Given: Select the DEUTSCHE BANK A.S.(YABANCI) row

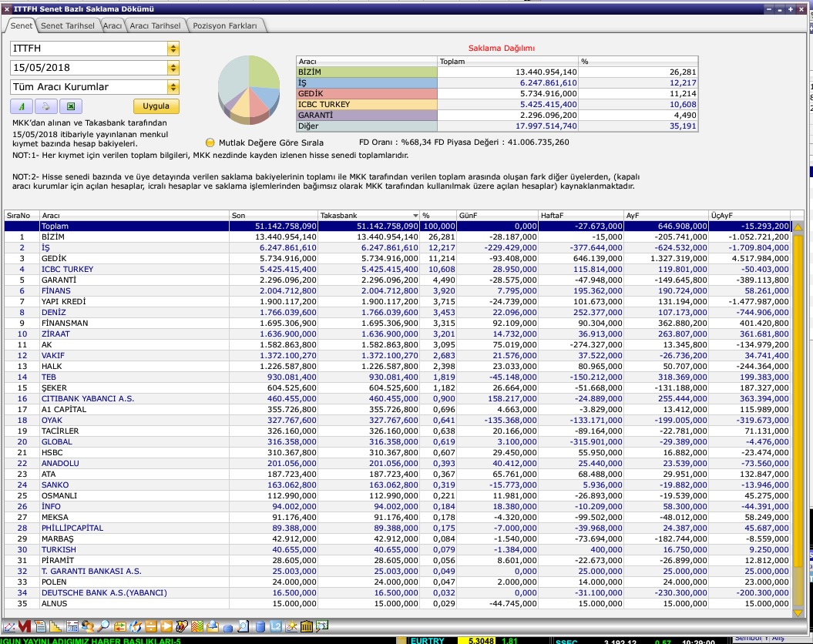Looking at the screenshot, I should coord(397,592).
